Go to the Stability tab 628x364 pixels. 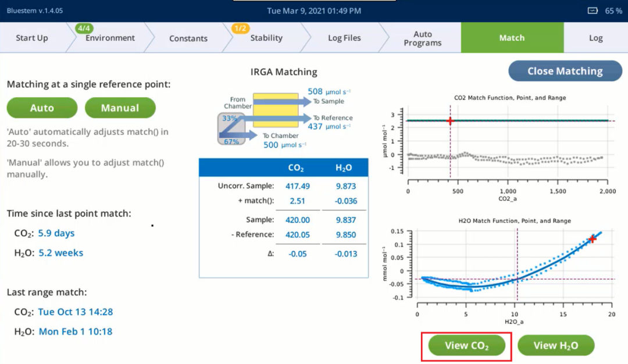point(266,38)
